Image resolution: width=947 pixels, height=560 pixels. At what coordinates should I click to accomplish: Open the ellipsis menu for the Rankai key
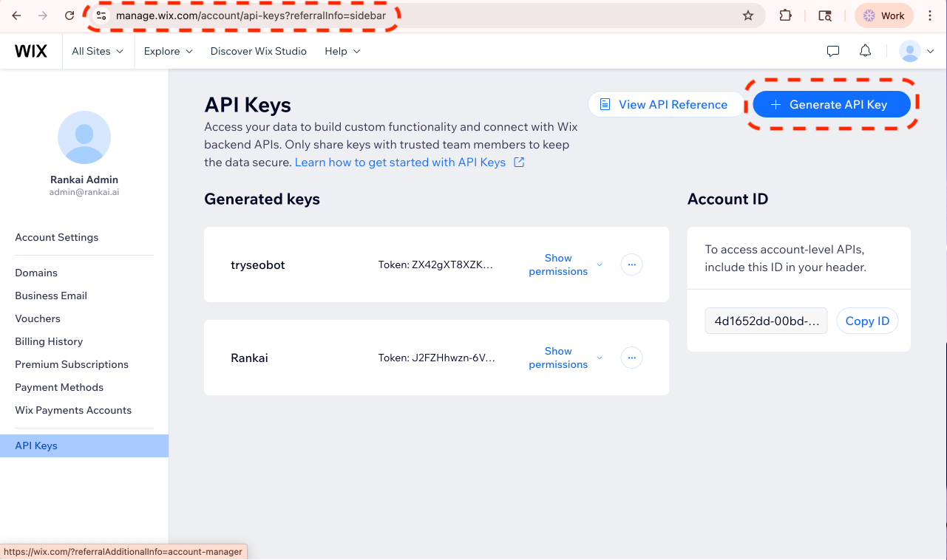click(x=631, y=357)
